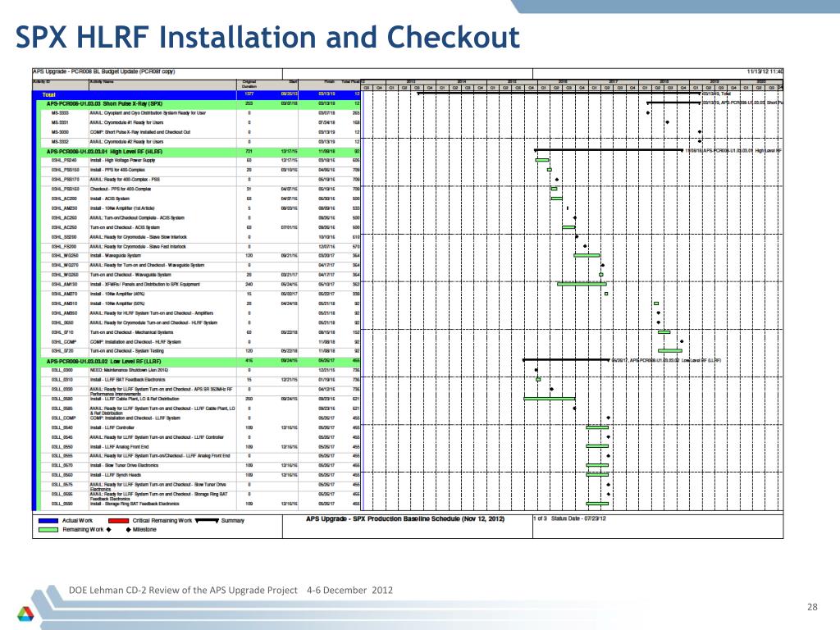The height and width of the screenshot is (630, 840).
Task: Click the long Gantt bar for Install XFMRs/Panels
Action: click(582, 284)
